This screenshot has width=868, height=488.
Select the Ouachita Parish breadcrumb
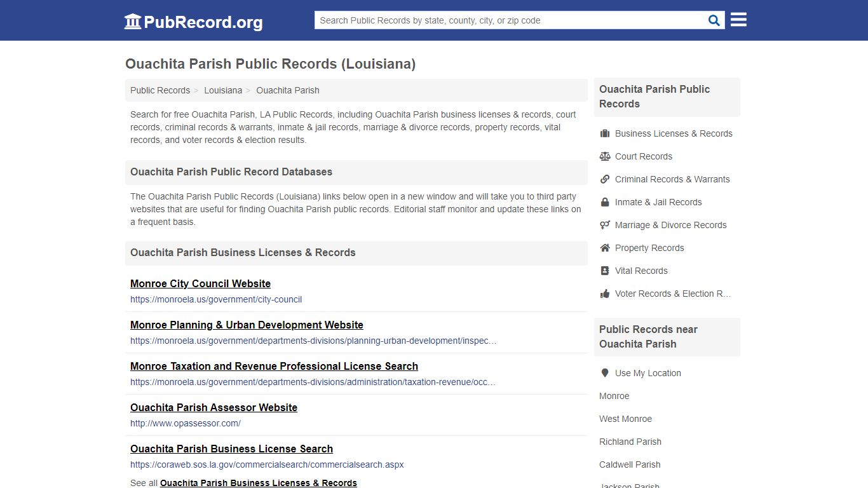(288, 90)
